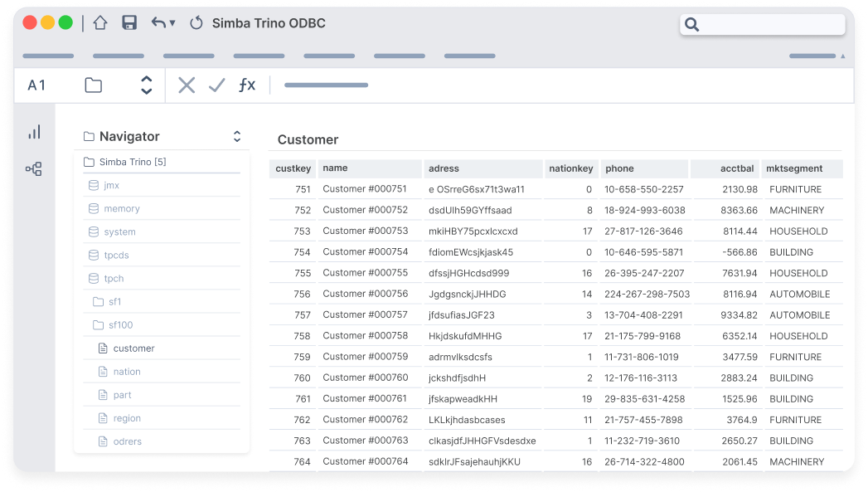
Task: Open the nation table from the tree
Action: click(126, 371)
